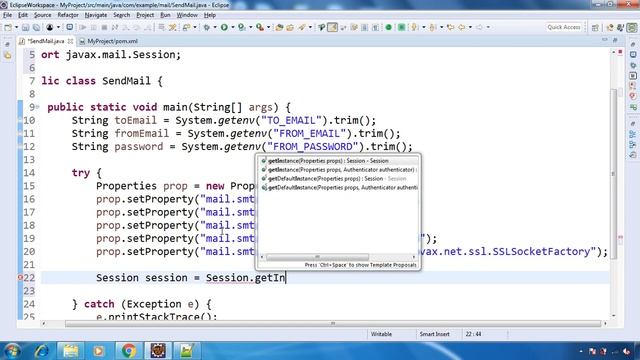This screenshot has height=360, width=640.
Task: Minimize the editor area button
Action: 604,40
